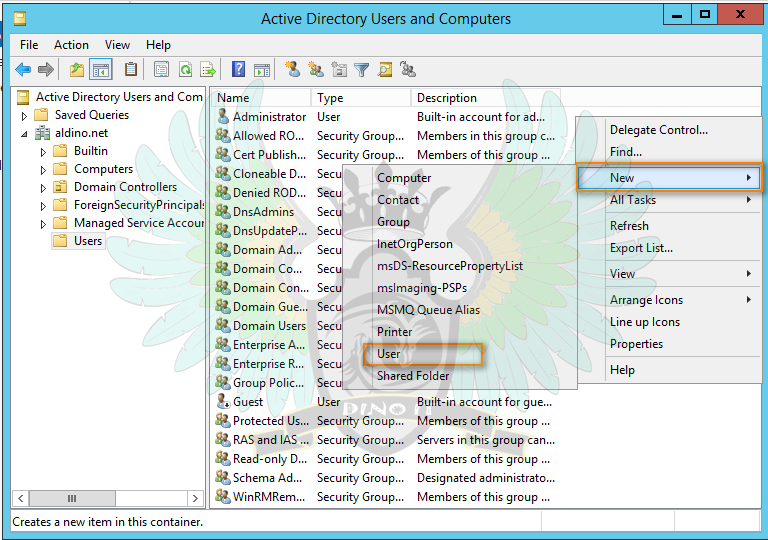
Task: Click the Create new group toolbar icon
Action: click(x=316, y=69)
